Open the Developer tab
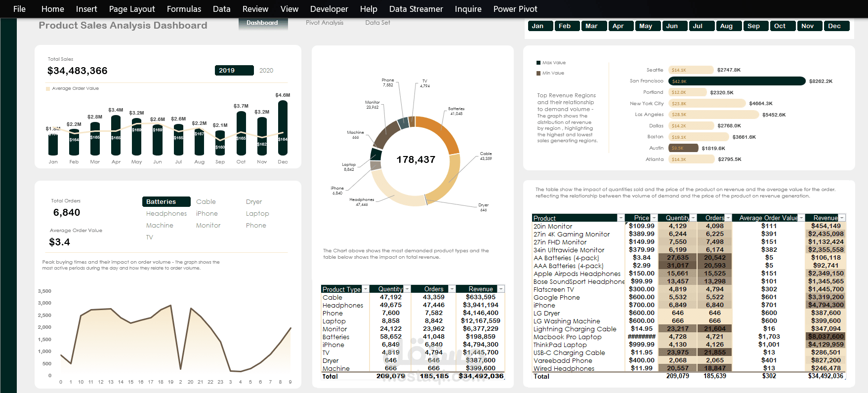The height and width of the screenshot is (393, 868). (x=329, y=9)
